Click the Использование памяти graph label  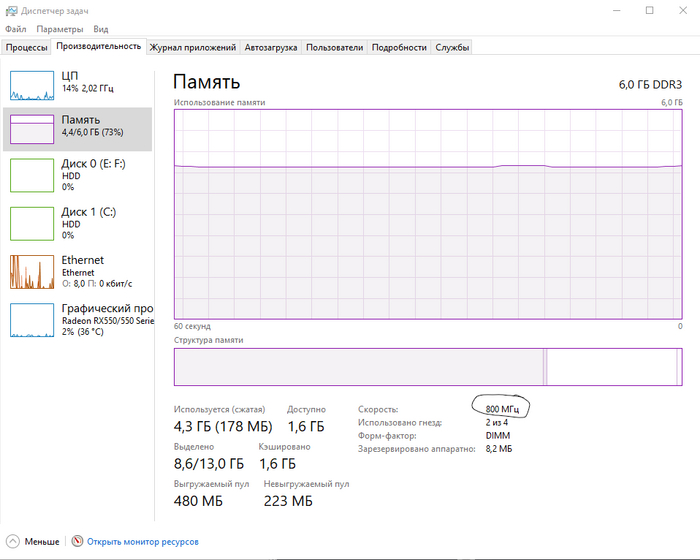pyautogui.click(x=220, y=102)
